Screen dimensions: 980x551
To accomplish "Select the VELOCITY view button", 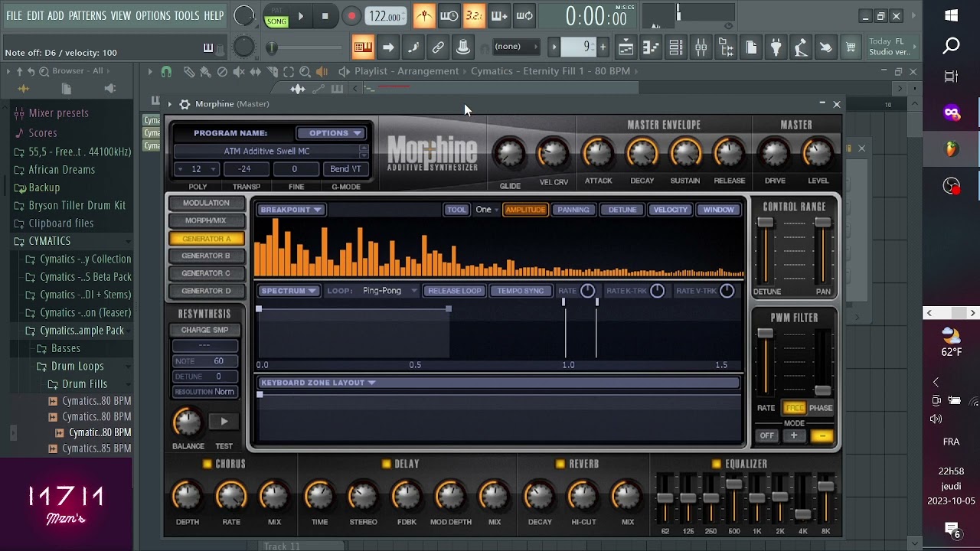I will click(670, 210).
